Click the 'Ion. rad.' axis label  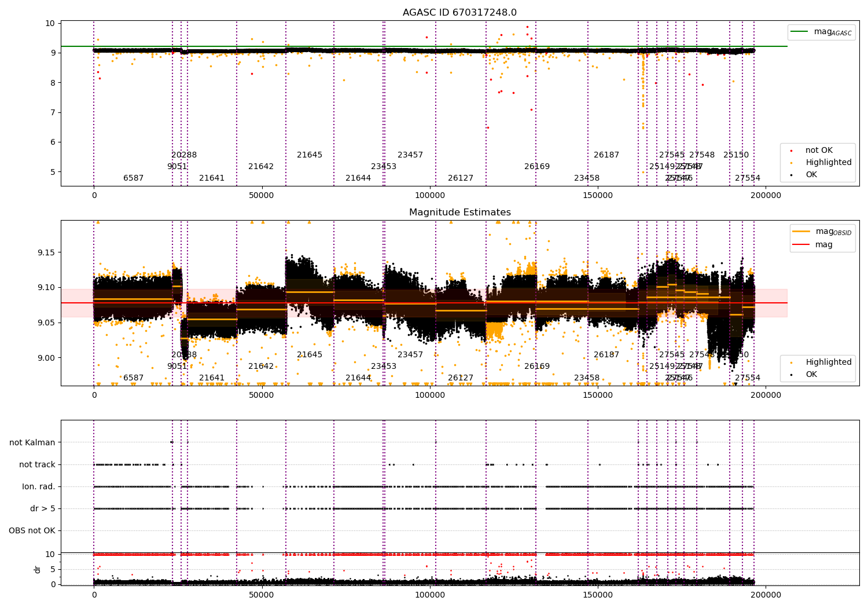tap(39, 486)
